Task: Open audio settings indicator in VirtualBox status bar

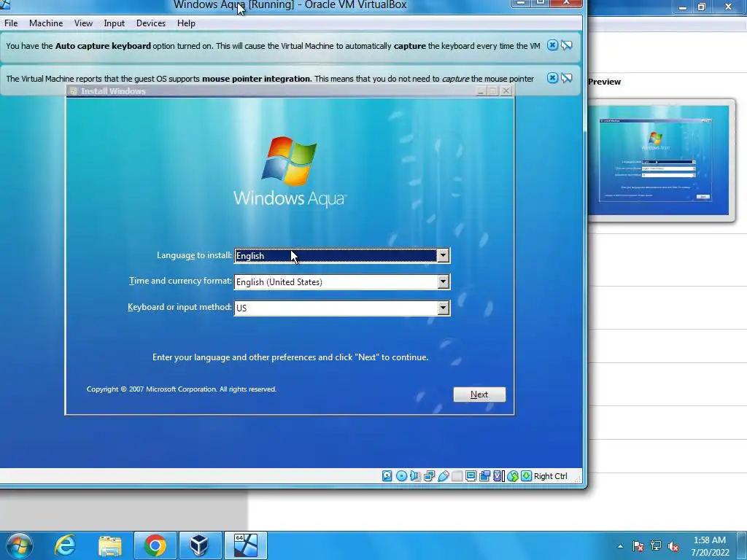Action: tap(415, 475)
